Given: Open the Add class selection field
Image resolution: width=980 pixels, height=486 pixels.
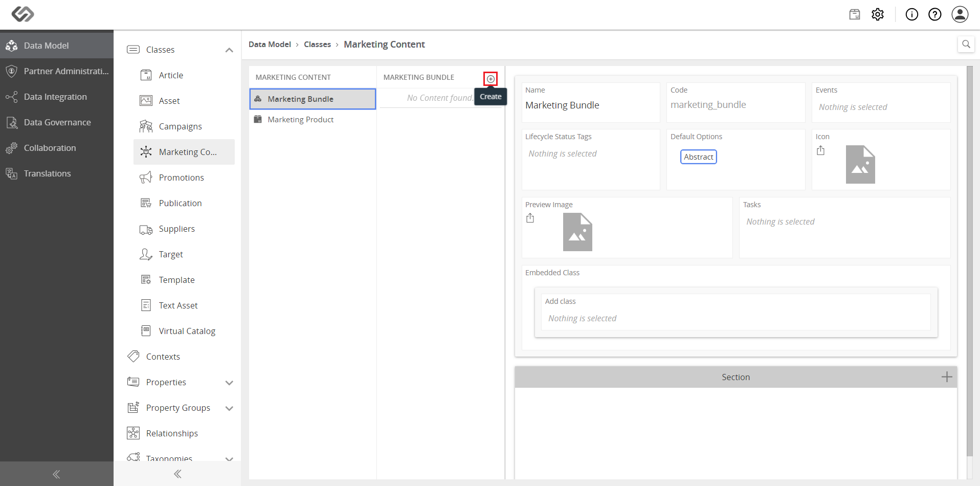Looking at the screenshot, I should pyautogui.click(x=736, y=312).
